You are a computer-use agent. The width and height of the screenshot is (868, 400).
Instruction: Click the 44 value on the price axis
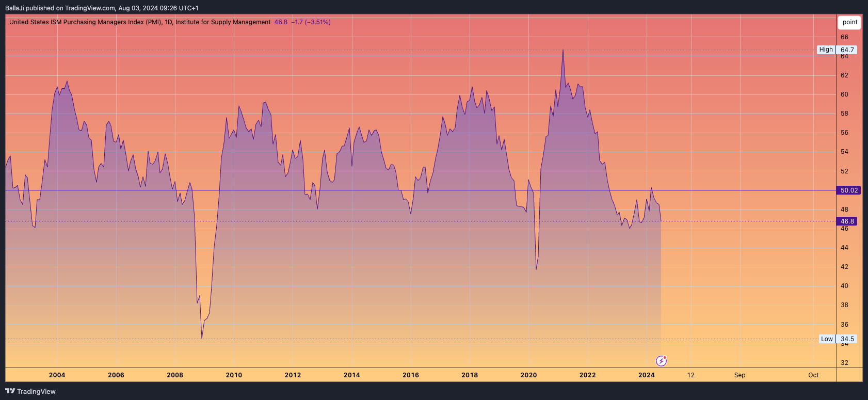844,248
